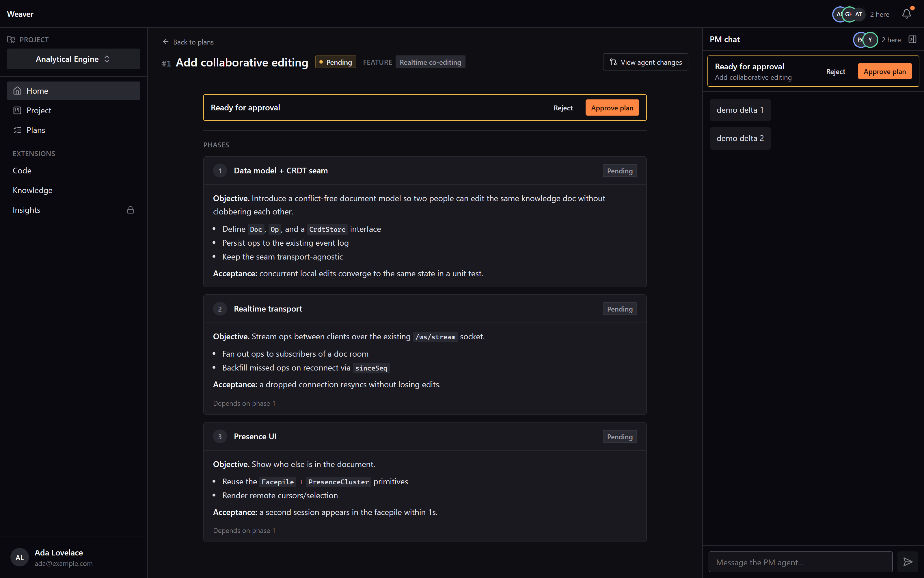
Task: Open the notifications bell
Action: pyautogui.click(x=906, y=14)
